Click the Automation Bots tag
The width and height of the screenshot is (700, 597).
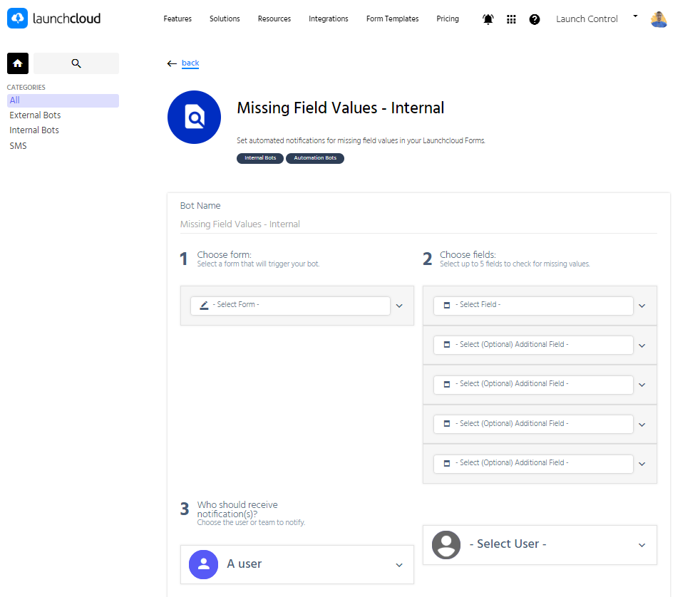(315, 158)
